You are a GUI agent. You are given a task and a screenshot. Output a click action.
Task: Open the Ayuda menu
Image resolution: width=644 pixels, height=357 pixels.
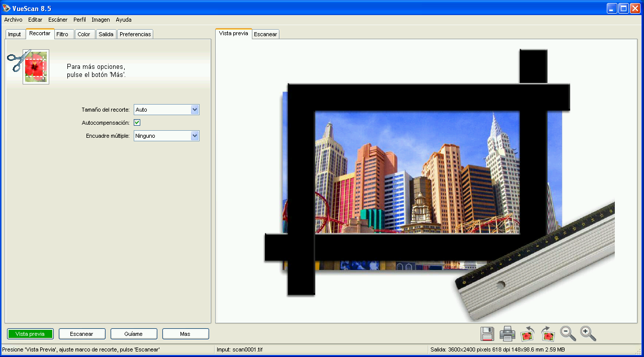point(124,20)
